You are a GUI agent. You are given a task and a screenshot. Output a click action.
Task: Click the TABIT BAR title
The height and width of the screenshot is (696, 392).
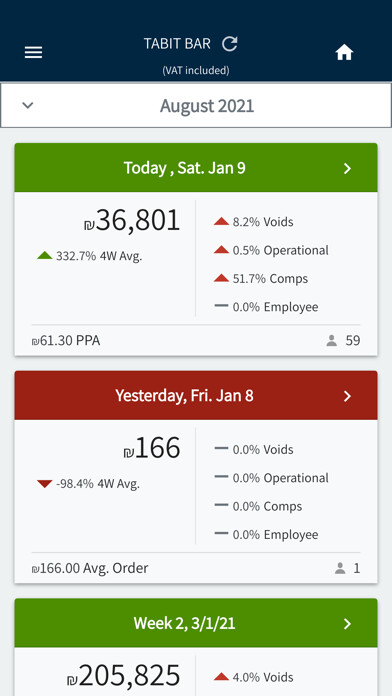177,44
